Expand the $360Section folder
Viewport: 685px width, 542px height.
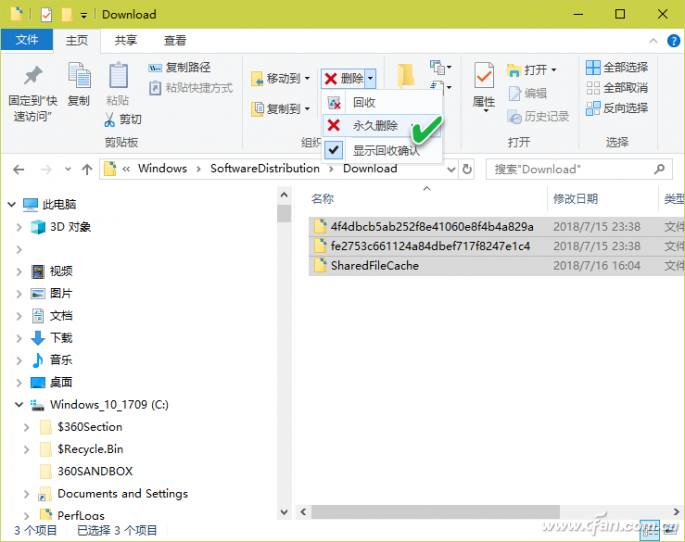[27, 427]
